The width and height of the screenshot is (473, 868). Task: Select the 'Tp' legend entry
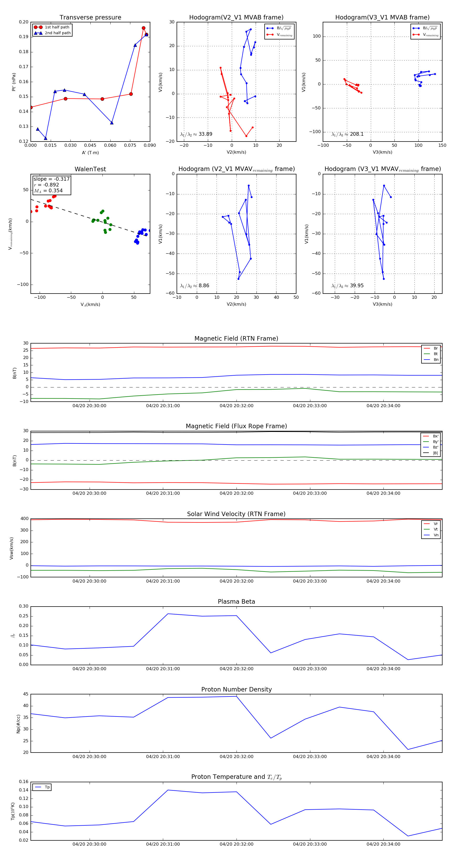point(42,787)
